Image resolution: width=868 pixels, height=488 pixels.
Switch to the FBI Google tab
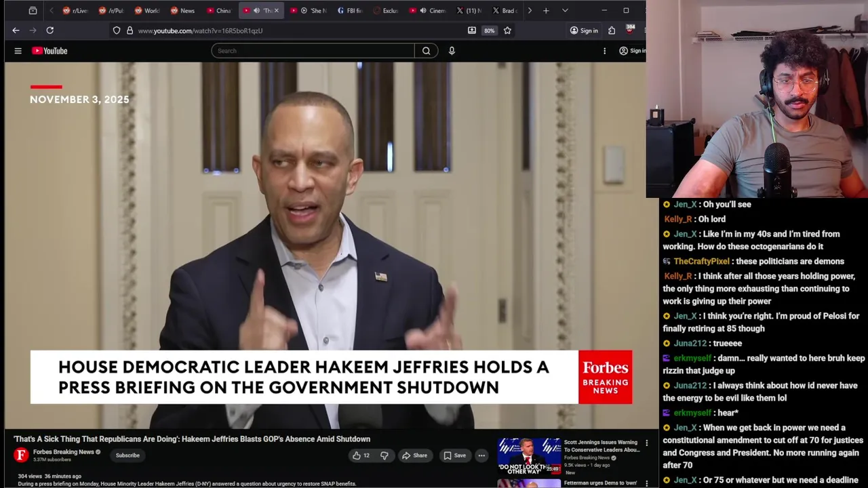coord(350,11)
